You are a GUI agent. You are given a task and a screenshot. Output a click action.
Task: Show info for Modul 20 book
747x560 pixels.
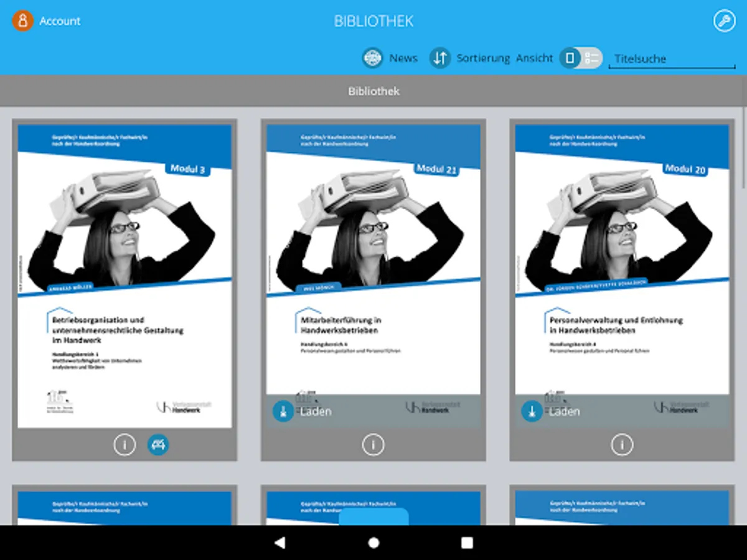tap(622, 445)
